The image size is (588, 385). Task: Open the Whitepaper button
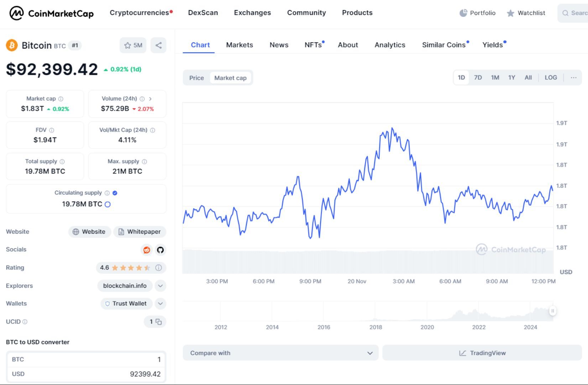(x=140, y=231)
